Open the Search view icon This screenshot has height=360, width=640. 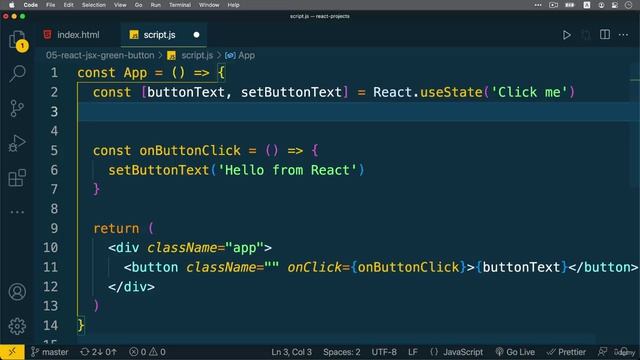(17, 73)
